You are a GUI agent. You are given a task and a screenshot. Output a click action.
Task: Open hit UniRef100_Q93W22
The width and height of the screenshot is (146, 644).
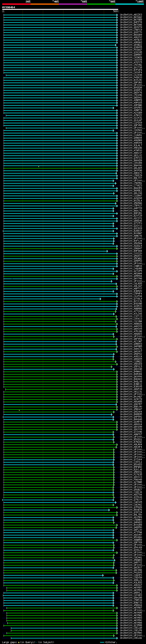pyautogui.click(x=131, y=45)
